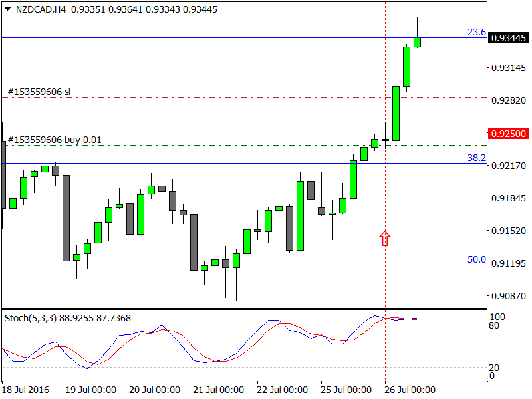Select the Stoch(5,3,3) 88.9255 87.7368 indicator label

pyautogui.click(x=68, y=318)
